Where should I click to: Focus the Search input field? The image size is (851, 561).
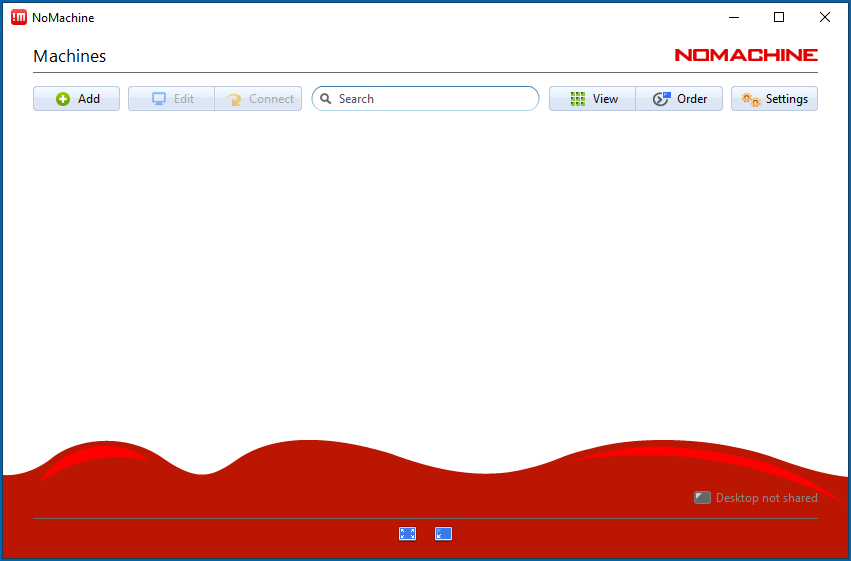pos(426,99)
